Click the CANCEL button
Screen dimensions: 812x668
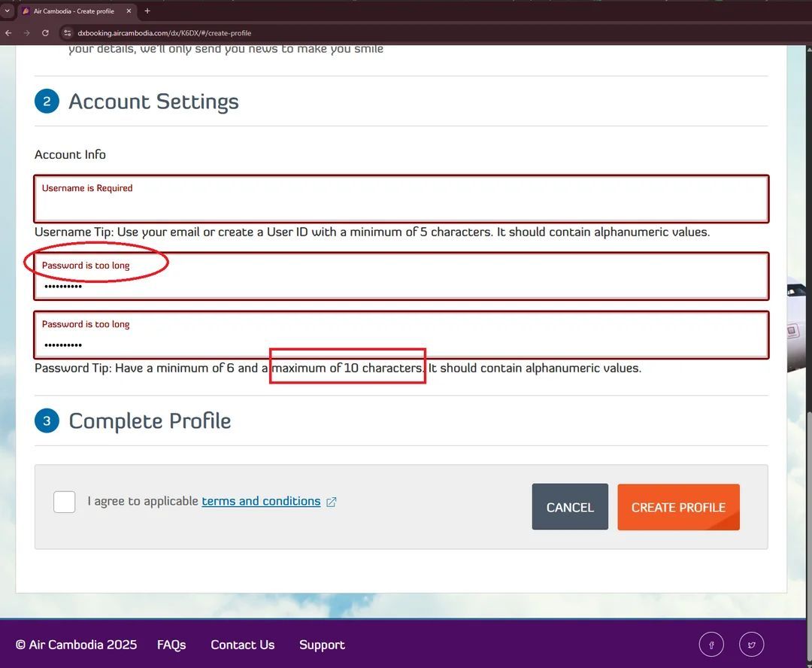570,507
